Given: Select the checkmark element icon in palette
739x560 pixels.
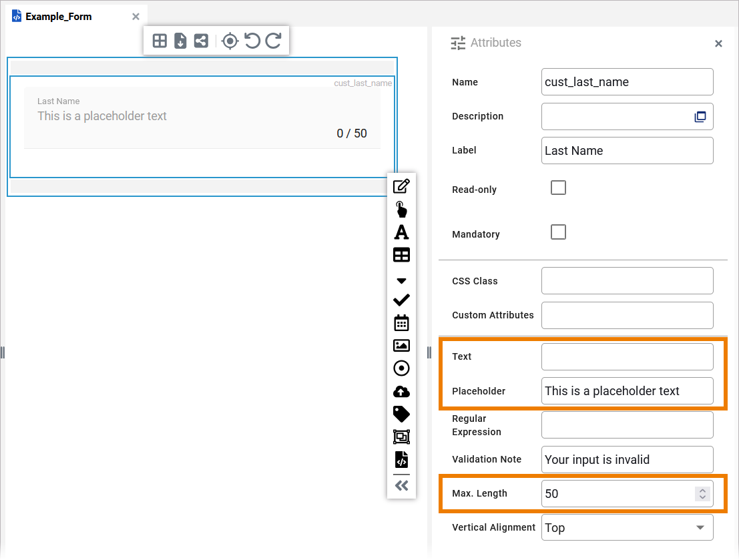Looking at the screenshot, I should pos(401,300).
